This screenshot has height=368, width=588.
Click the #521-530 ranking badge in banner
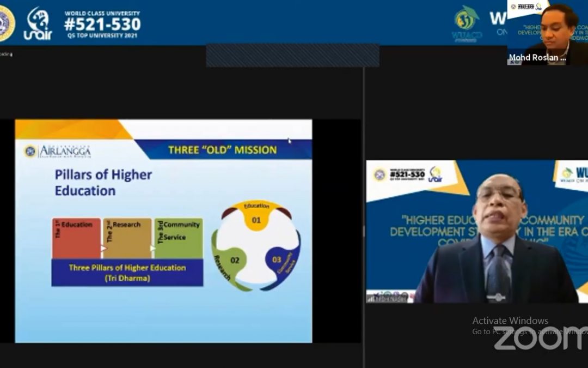click(102, 23)
